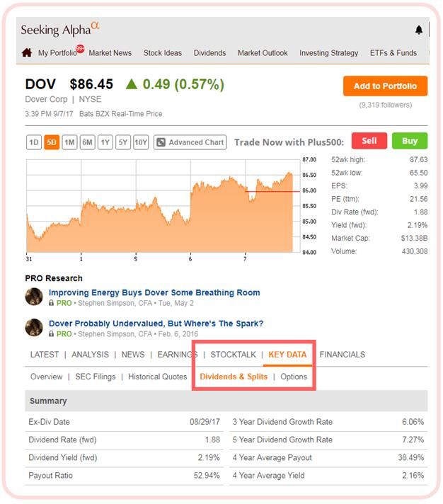
Task: Click the red Sell button
Action: click(x=369, y=141)
